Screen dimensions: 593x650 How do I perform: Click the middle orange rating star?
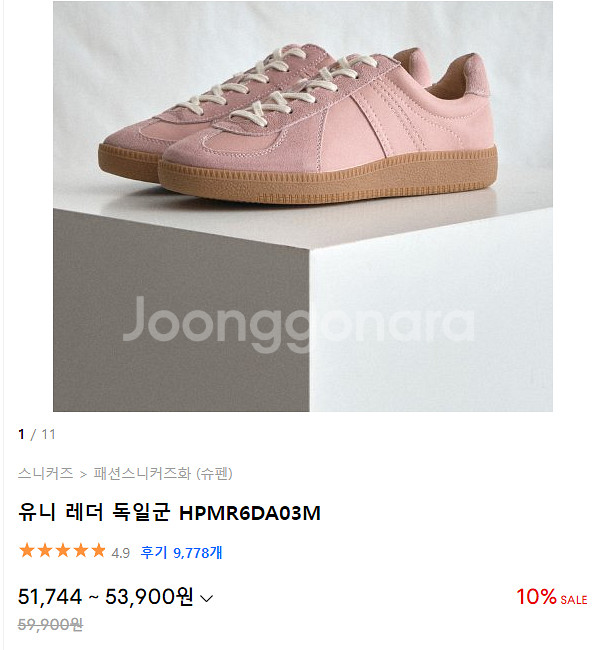63,551
